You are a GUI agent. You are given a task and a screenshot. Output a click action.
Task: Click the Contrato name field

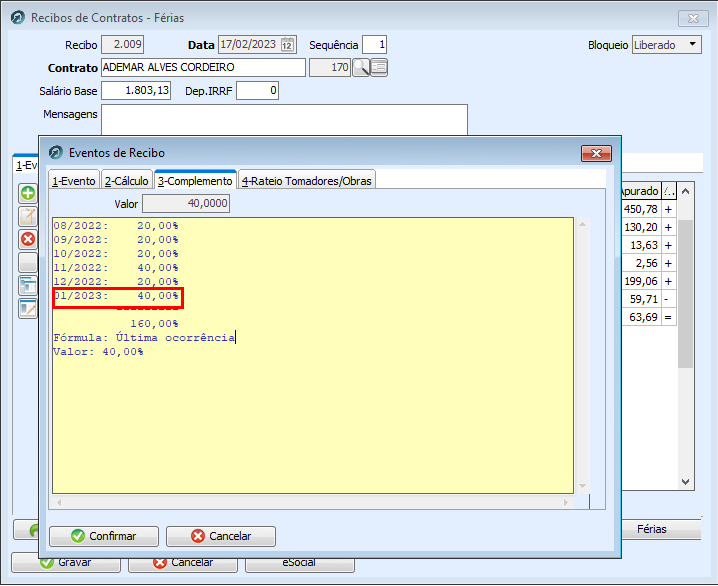[x=203, y=68]
